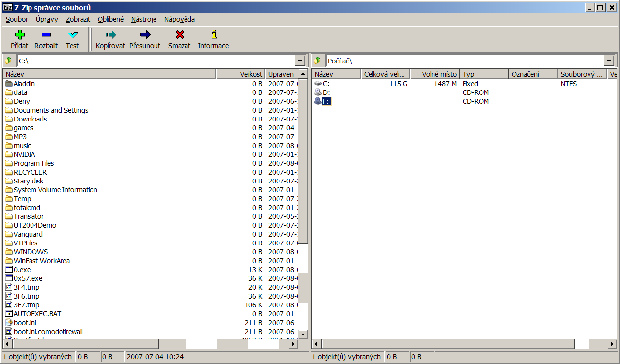Sort left panel by Upraven column
Viewport: 620px width, 364px height.
[x=281, y=74]
